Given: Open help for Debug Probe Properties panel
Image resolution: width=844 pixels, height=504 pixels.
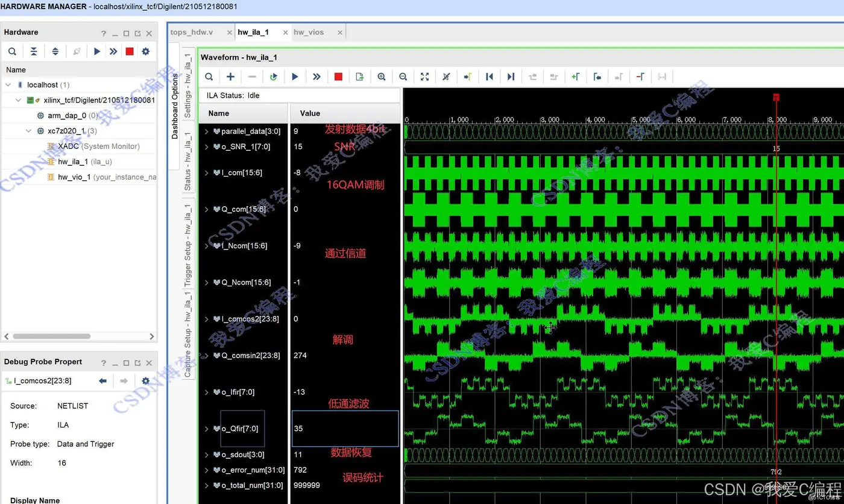Looking at the screenshot, I should [104, 363].
